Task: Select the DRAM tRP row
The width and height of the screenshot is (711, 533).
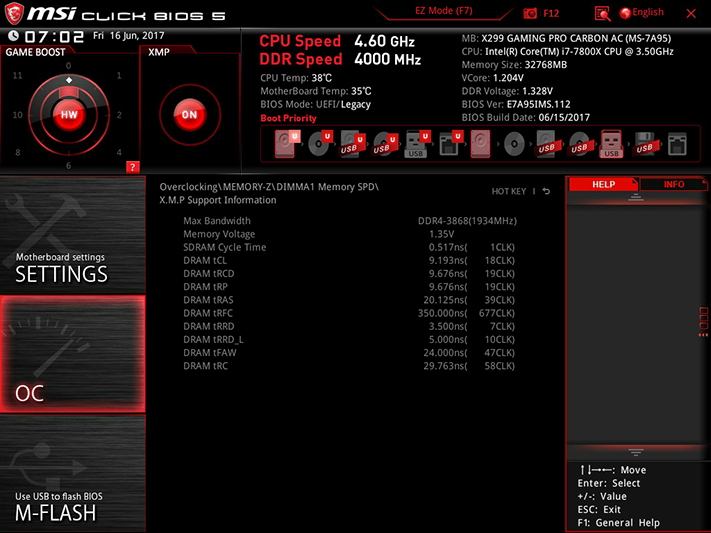Action: pyautogui.click(x=349, y=287)
